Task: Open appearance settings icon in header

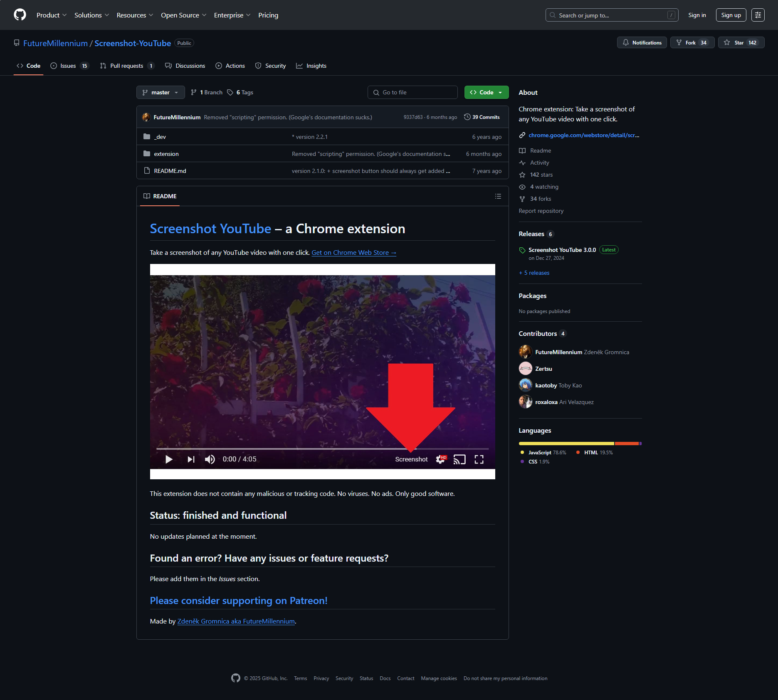Action: [x=758, y=15]
